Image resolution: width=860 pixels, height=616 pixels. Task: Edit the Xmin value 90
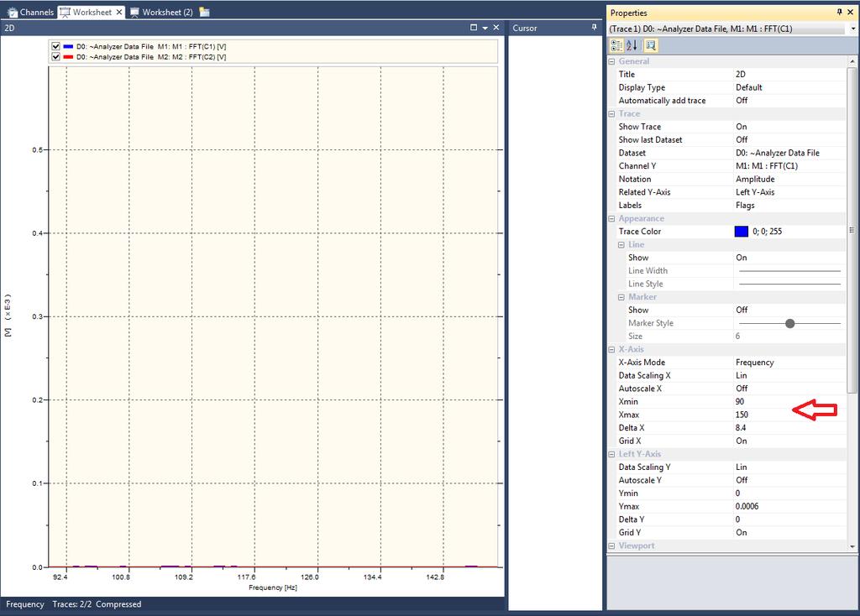pos(789,402)
